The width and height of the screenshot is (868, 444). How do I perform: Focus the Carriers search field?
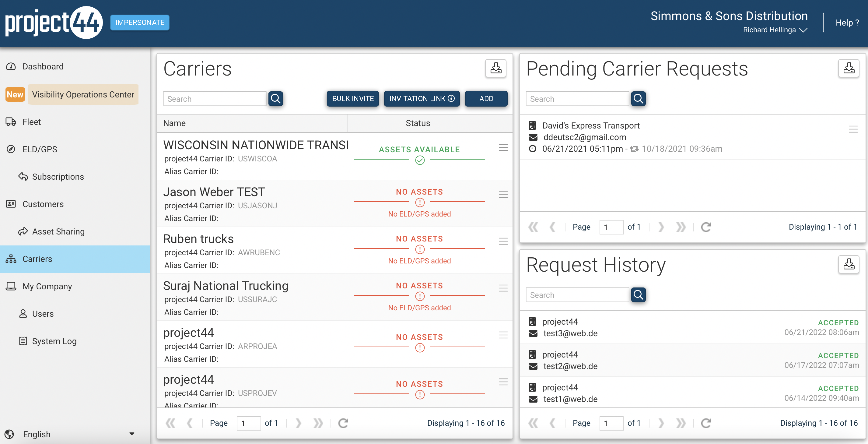215,99
